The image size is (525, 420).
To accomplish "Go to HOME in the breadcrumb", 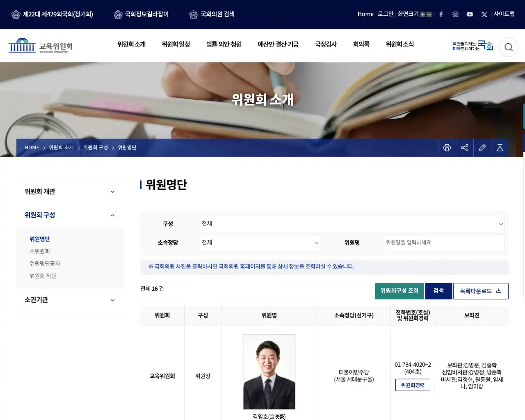I will [32, 148].
